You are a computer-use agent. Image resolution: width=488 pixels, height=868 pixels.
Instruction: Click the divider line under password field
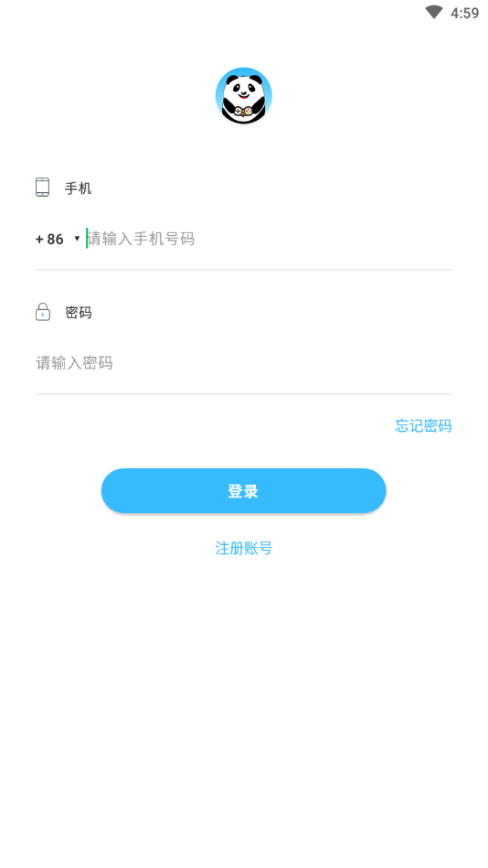click(244, 393)
